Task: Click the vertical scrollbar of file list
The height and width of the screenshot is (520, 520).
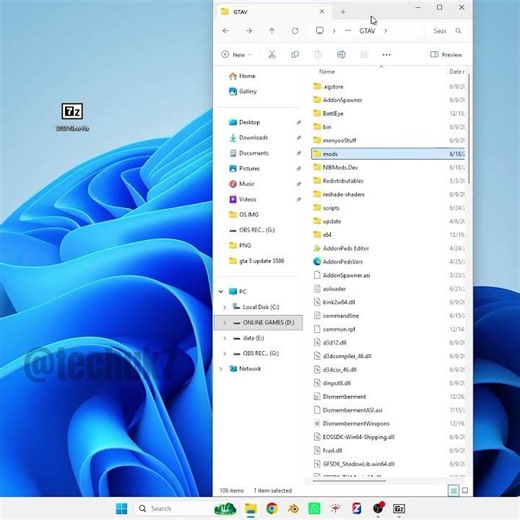Action: tap(469, 128)
